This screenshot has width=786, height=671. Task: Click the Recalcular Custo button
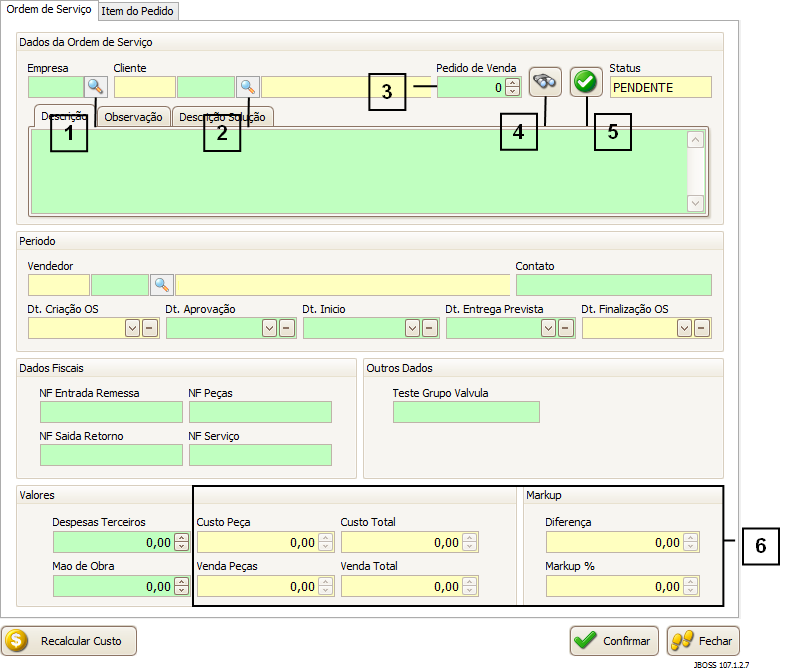69,641
